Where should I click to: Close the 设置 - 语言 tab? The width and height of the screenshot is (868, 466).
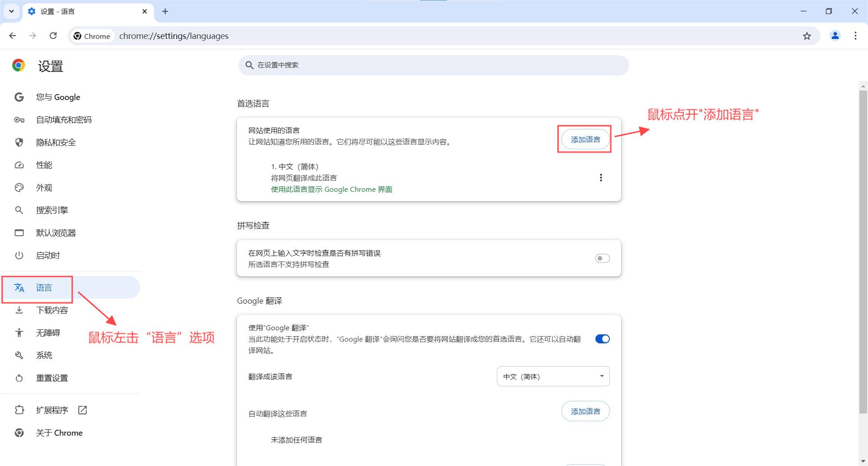tap(145, 11)
